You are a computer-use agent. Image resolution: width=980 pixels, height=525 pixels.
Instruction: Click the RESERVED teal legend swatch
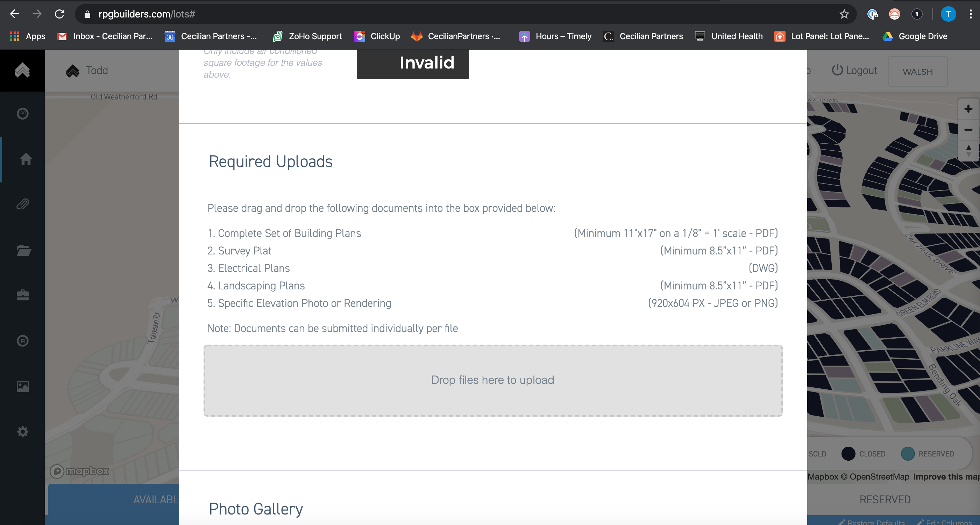point(908,454)
